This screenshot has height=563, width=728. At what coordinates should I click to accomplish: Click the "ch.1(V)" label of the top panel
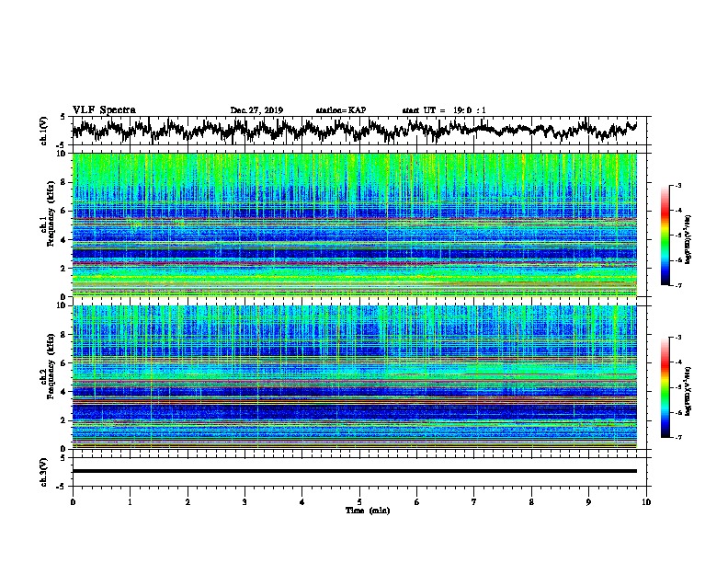pos(44,131)
